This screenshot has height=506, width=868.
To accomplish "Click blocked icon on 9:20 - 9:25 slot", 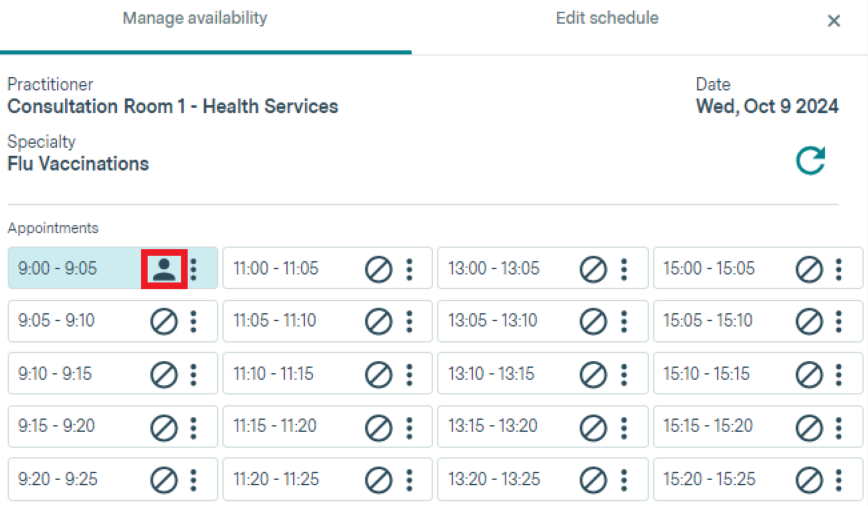I will [164, 479].
